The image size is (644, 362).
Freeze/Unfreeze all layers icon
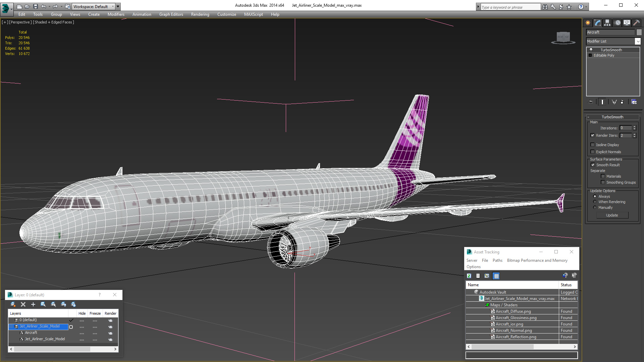click(73, 304)
